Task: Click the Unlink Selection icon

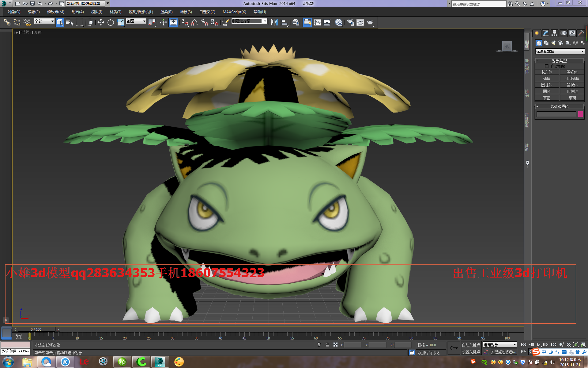Action: click(x=17, y=22)
